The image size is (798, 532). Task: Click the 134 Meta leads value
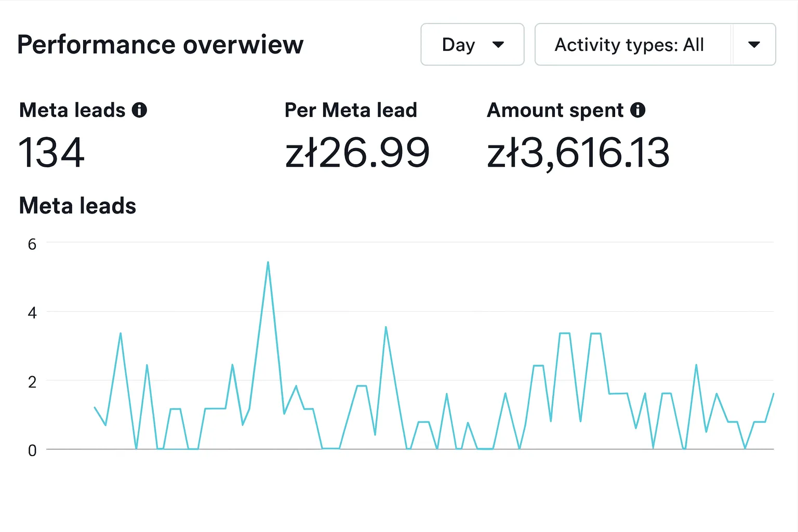point(51,153)
